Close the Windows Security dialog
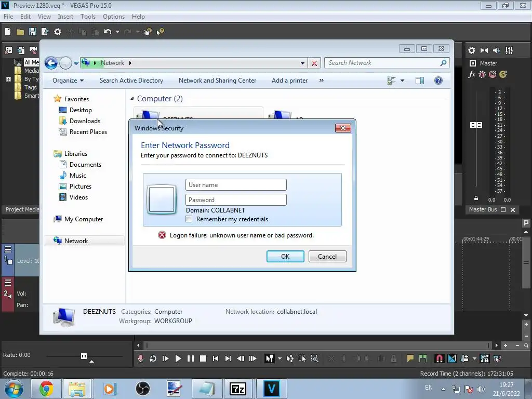This screenshot has width=532, height=399. [343, 128]
